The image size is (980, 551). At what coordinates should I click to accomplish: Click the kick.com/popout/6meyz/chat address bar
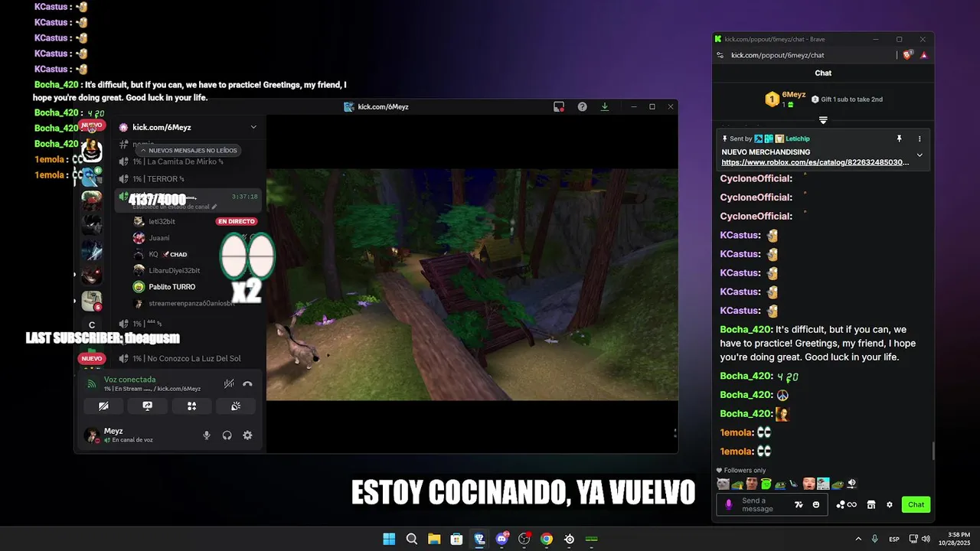pos(777,55)
